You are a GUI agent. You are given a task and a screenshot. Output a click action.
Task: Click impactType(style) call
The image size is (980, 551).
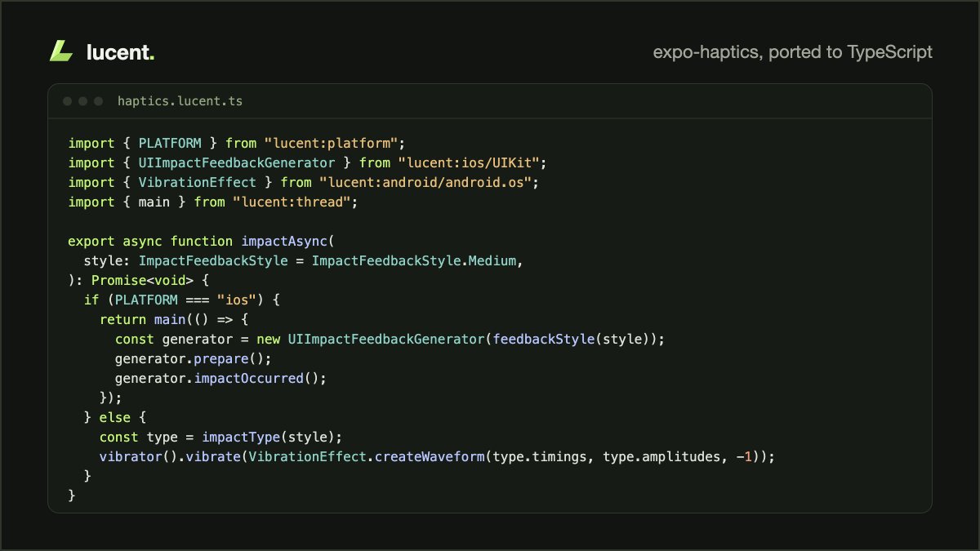click(x=268, y=437)
